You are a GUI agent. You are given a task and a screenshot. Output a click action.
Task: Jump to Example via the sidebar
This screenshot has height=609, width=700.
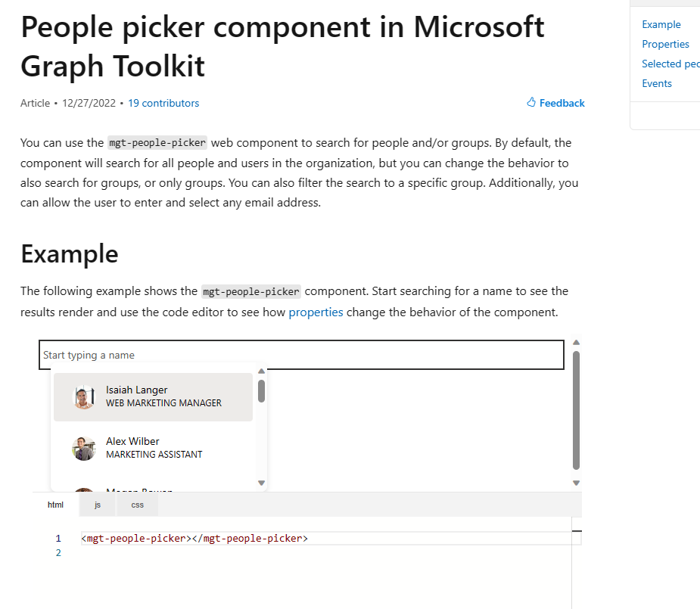[x=661, y=23]
